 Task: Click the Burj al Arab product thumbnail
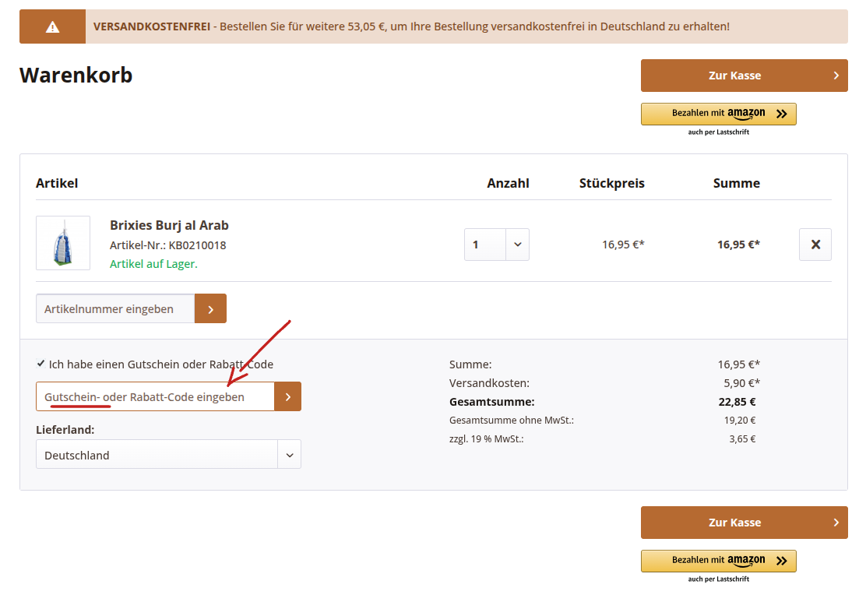[63, 243]
